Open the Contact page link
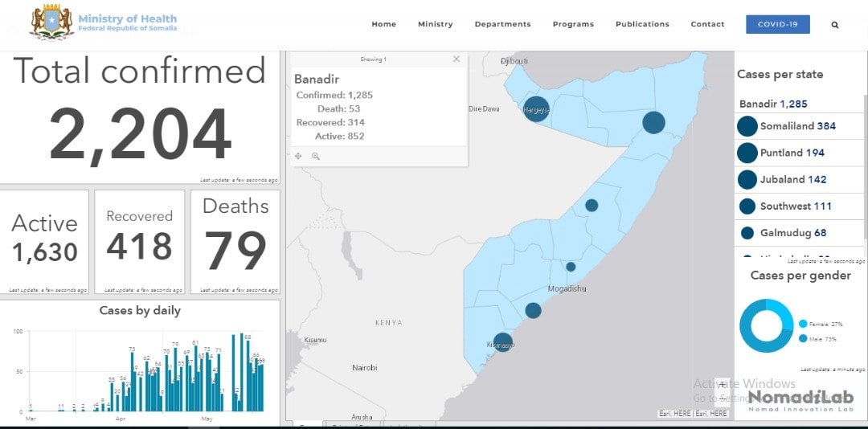 click(x=707, y=24)
